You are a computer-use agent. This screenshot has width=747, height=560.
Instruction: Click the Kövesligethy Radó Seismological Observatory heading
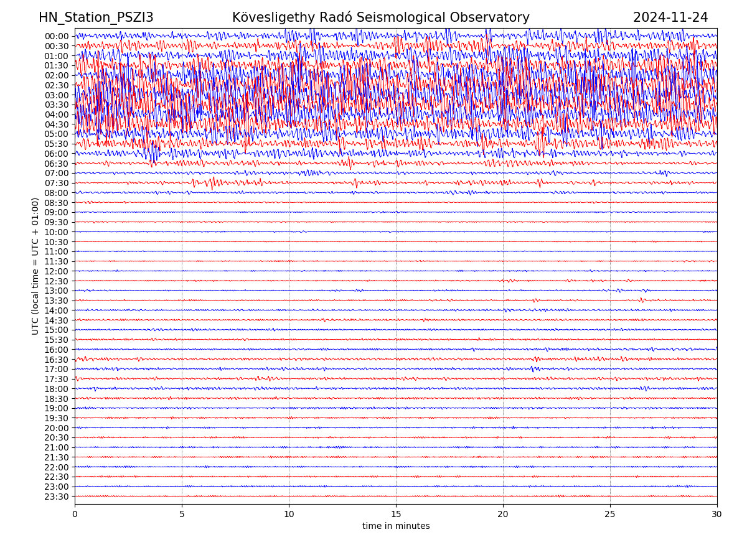coord(380,18)
